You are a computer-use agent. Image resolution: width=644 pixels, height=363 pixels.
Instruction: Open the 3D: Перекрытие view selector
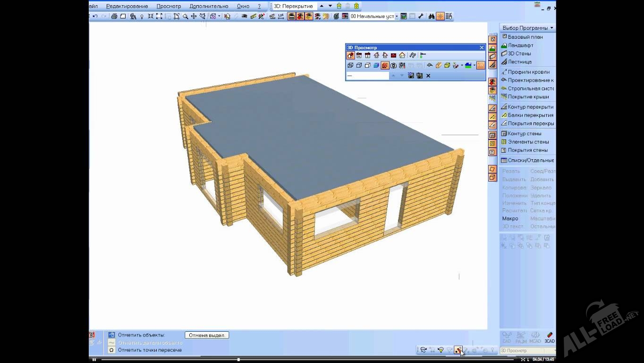[293, 6]
